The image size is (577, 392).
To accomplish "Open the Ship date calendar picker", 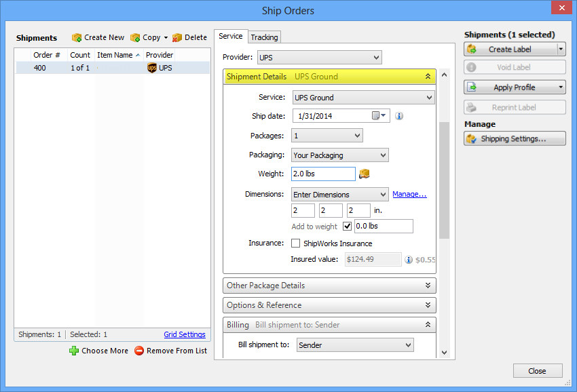I will pos(379,116).
